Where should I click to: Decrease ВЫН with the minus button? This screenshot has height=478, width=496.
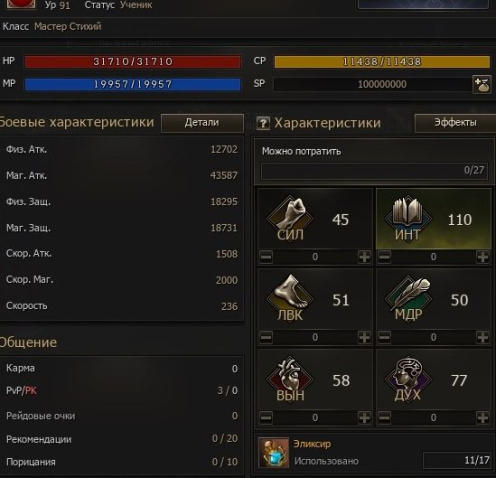266,417
